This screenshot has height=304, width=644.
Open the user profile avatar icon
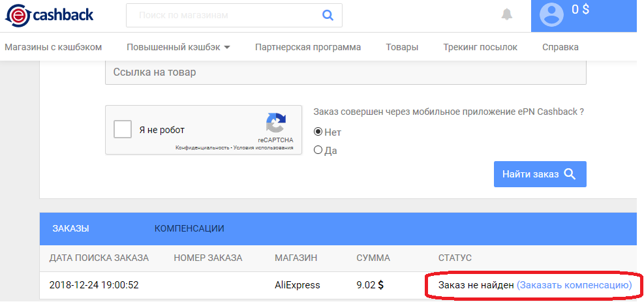tap(551, 15)
